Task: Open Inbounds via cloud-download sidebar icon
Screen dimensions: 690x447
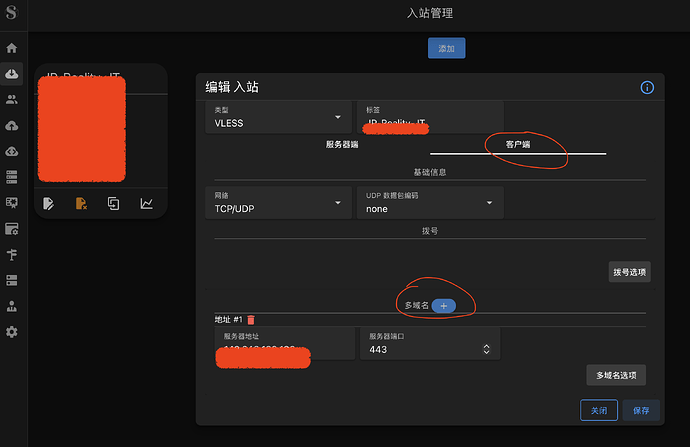Action: pos(12,73)
